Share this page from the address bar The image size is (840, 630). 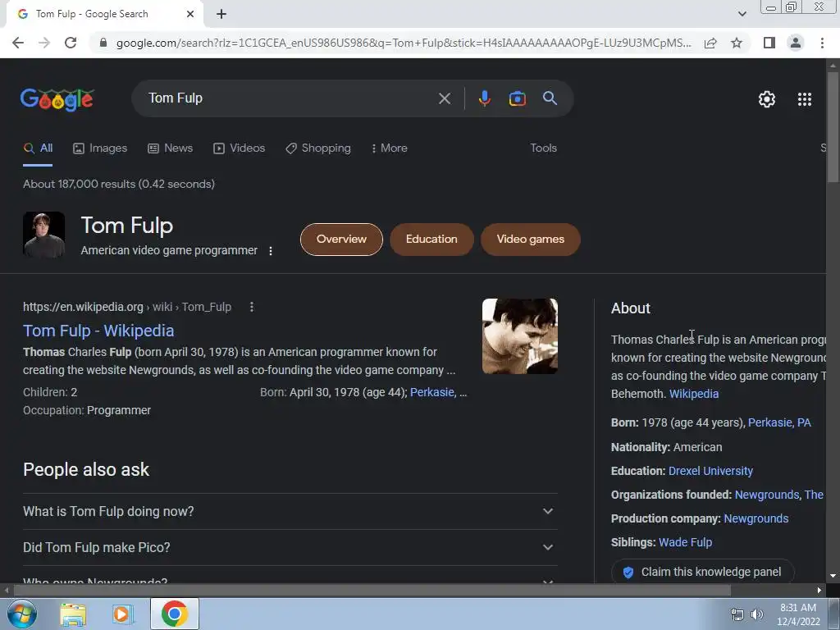pos(710,43)
